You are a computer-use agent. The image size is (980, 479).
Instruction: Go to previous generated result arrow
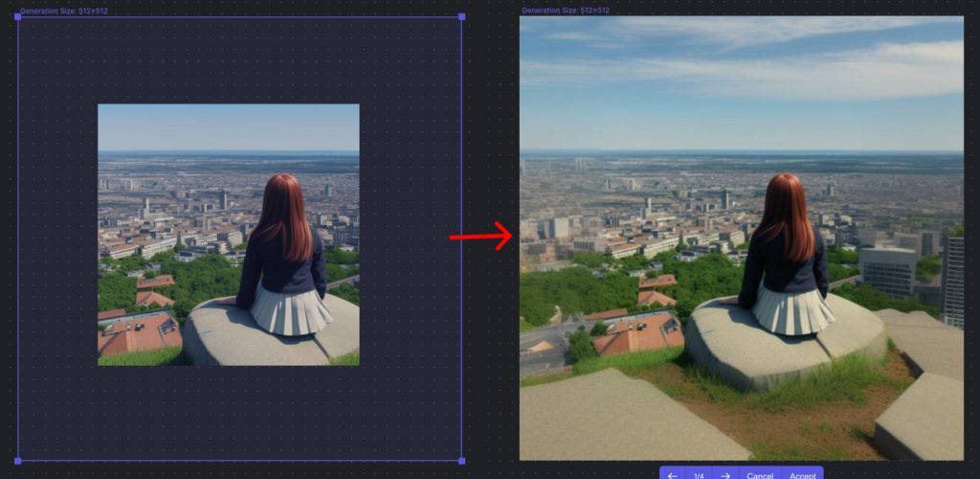tap(672, 474)
